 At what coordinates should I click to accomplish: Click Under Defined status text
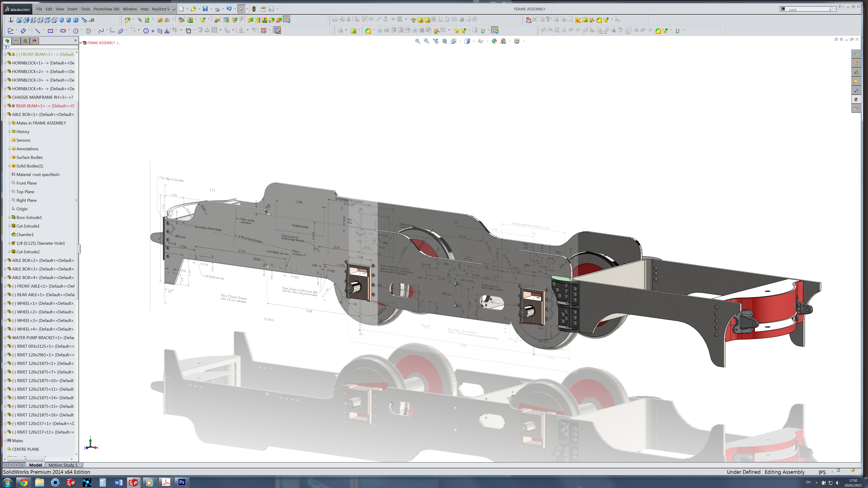click(743, 472)
